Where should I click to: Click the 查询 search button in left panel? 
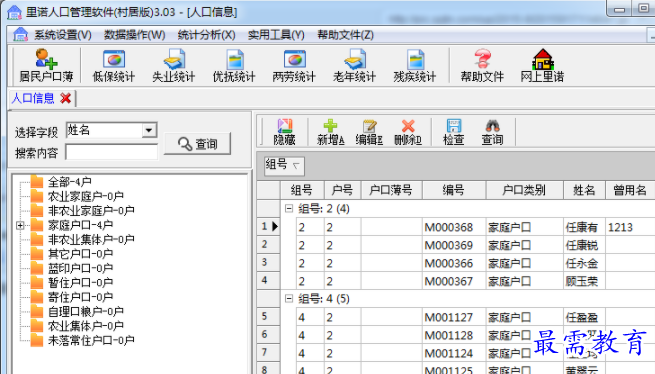pos(198,144)
